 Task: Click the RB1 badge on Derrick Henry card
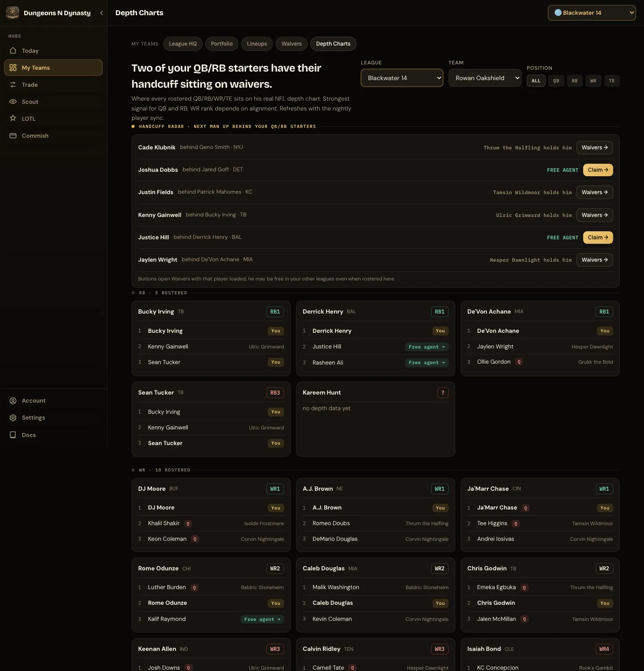pyautogui.click(x=440, y=312)
